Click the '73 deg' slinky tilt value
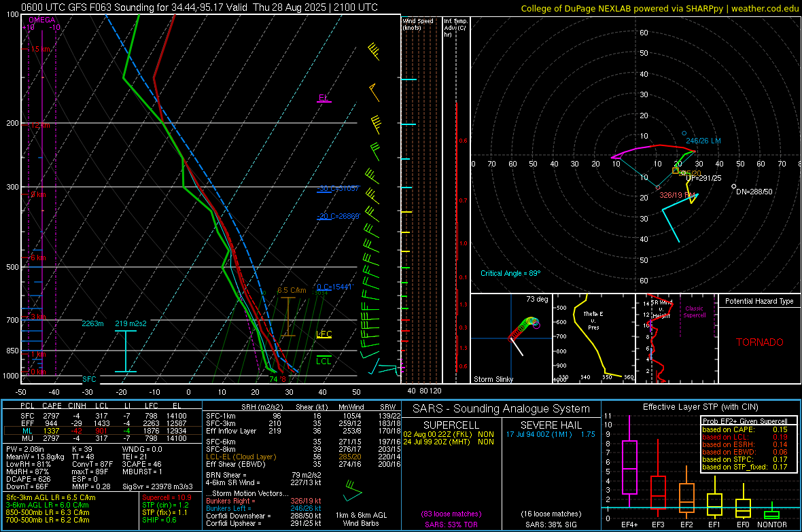802x532 pixels. (x=537, y=299)
